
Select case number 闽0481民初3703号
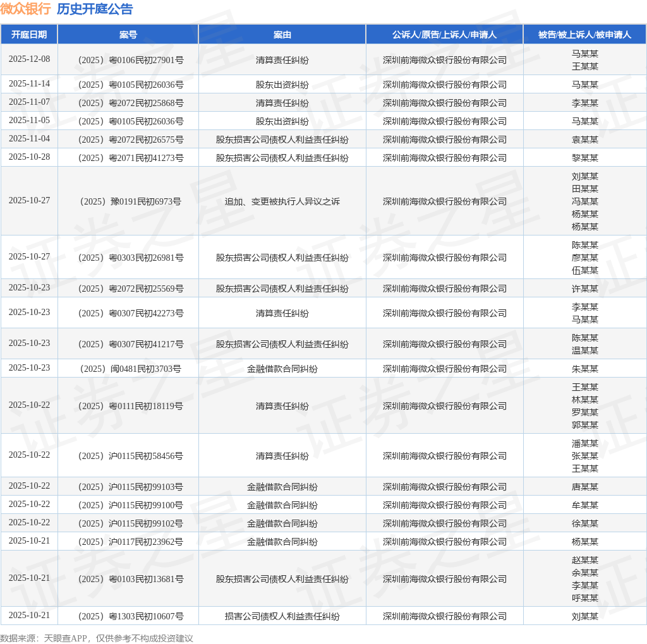click(131, 369)
